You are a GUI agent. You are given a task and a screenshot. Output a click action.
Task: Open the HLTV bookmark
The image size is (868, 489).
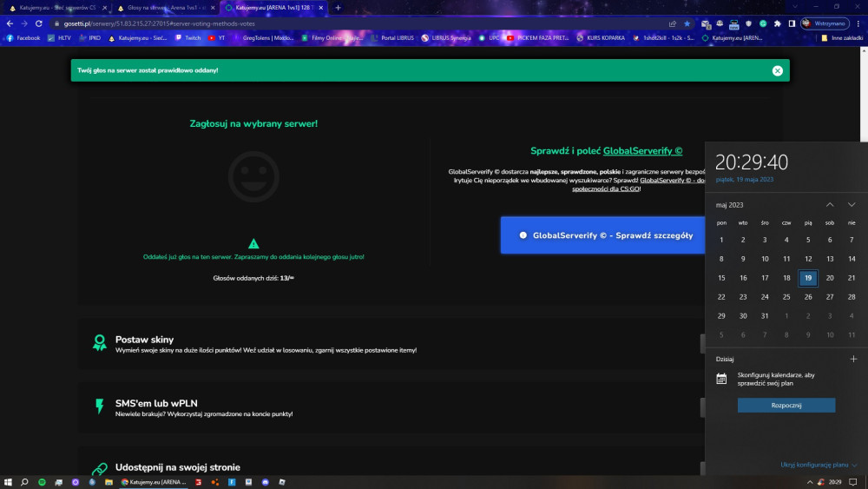pos(59,38)
